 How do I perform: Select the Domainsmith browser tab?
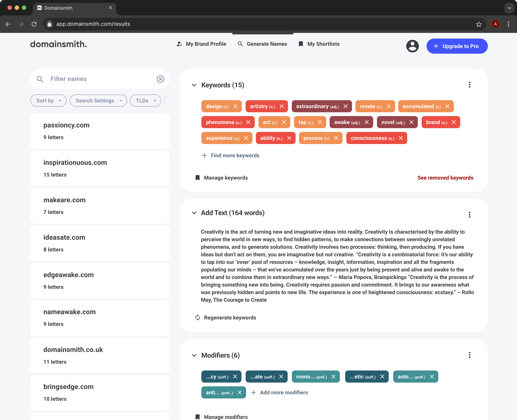[74, 8]
